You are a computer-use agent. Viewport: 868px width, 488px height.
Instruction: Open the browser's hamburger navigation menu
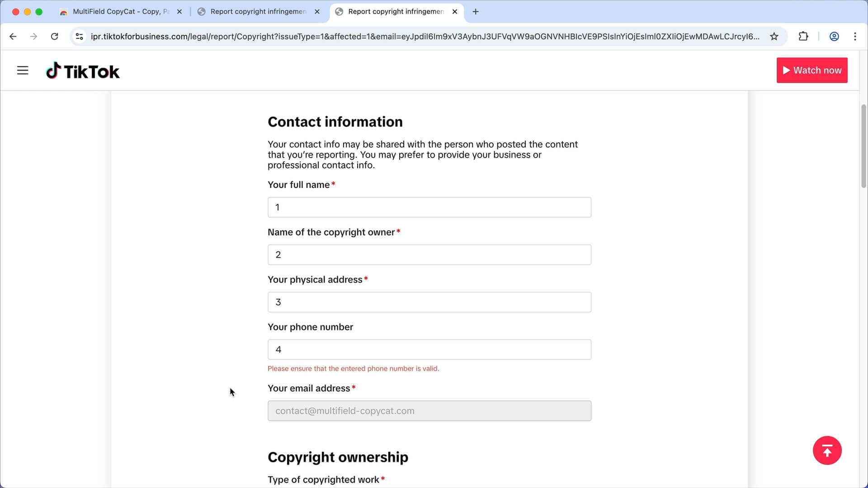(23, 70)
